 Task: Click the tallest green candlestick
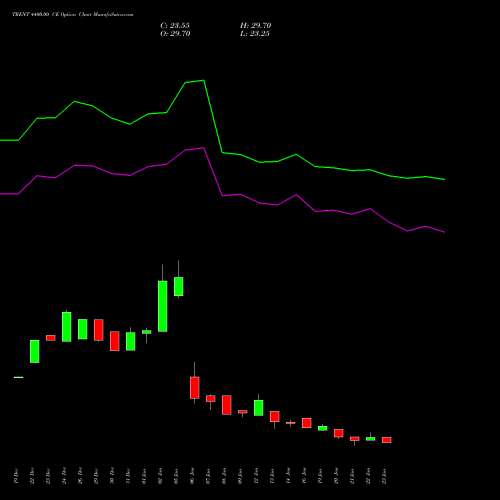(x=163, y=306)
